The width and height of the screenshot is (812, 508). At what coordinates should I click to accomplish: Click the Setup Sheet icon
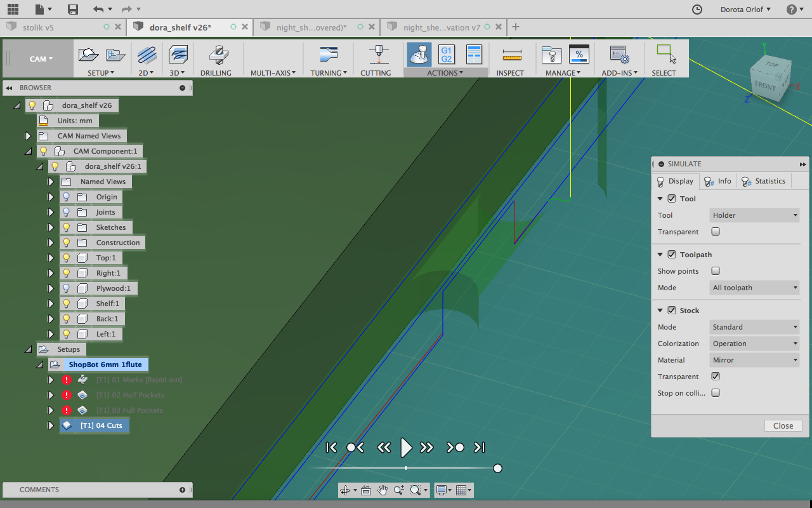coord(474,55)
